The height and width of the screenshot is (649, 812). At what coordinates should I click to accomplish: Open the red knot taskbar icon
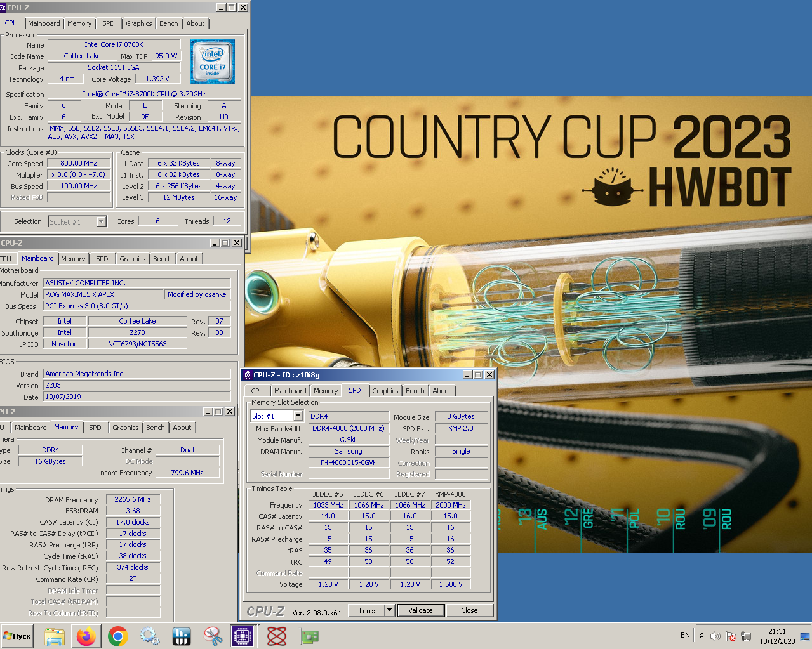(x=277, y=636)
